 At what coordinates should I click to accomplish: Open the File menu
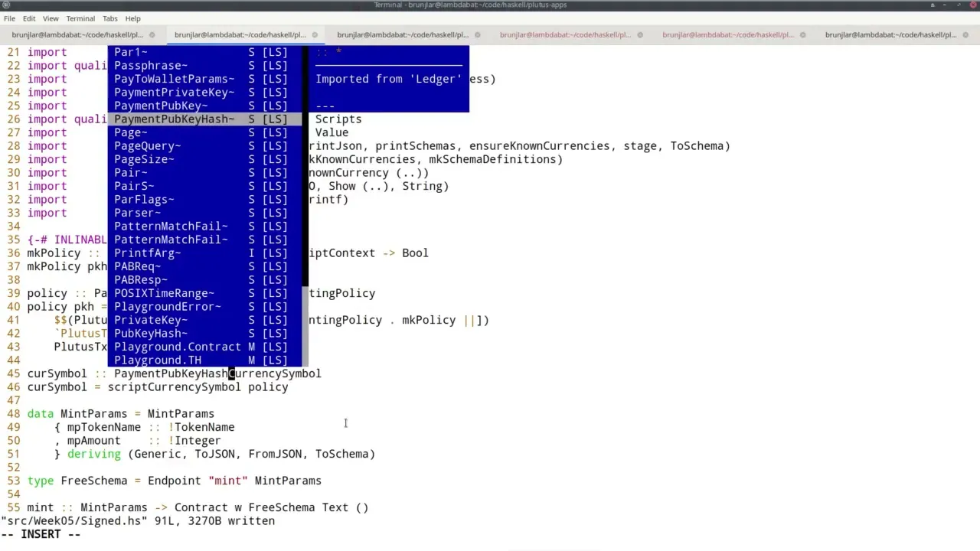pos(9,18)
